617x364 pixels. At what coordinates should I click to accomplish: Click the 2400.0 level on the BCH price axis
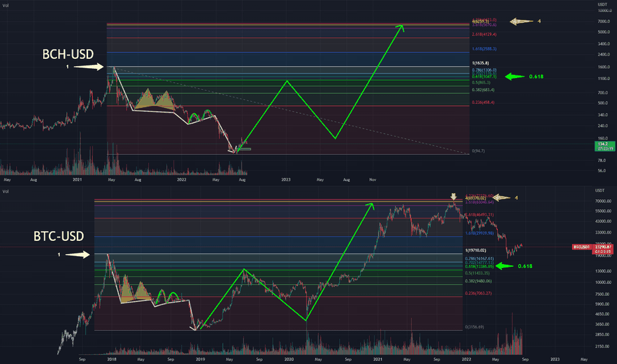604,55
